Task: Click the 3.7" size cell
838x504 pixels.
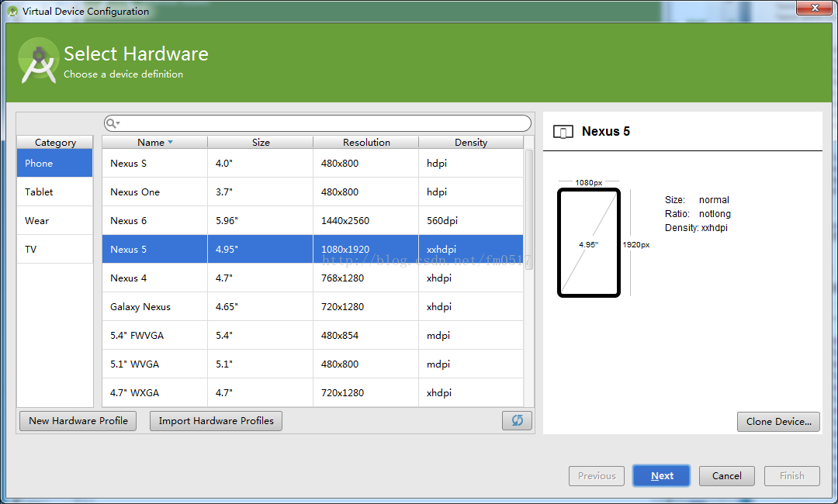Action: tap(260, 192)
